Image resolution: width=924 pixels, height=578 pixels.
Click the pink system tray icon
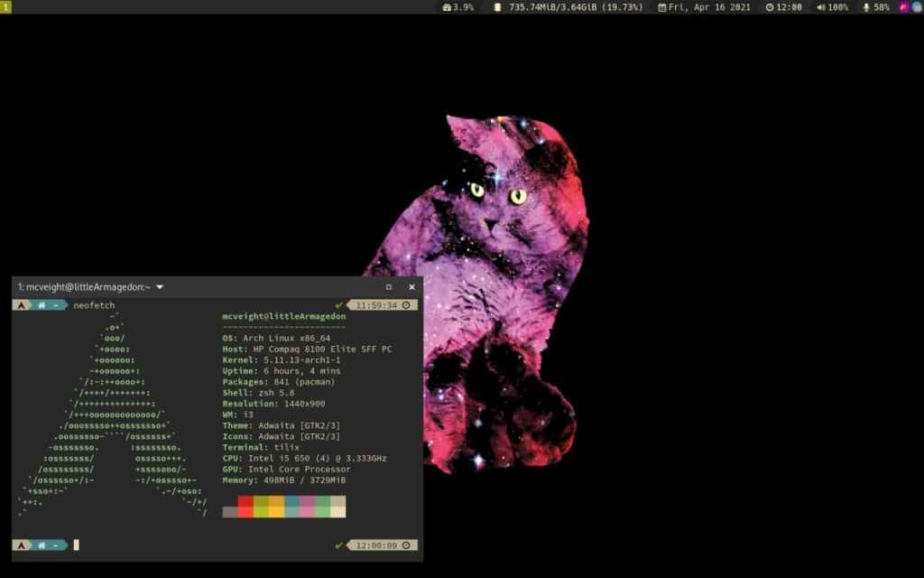(x=904, y=7)
